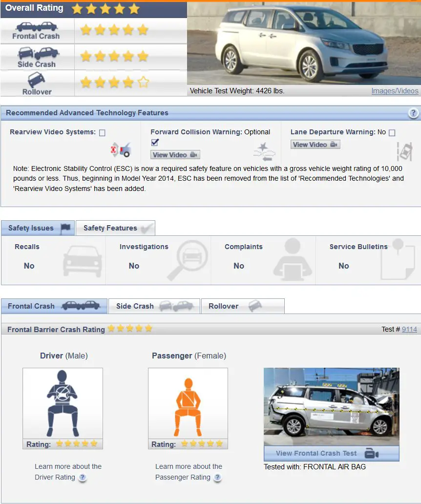Click Learn more about the Driver Rating
This screenshot has height=504, width=421.
(x=68, y=472)
